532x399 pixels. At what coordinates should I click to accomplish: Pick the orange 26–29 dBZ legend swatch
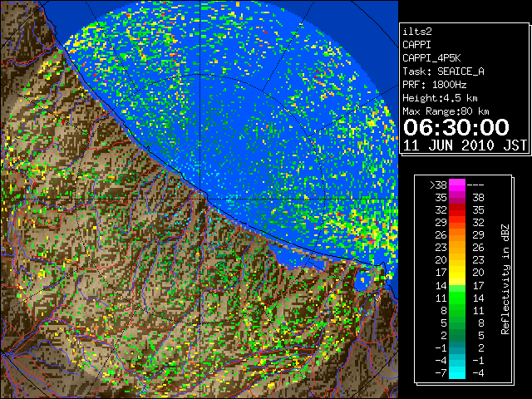457,234
